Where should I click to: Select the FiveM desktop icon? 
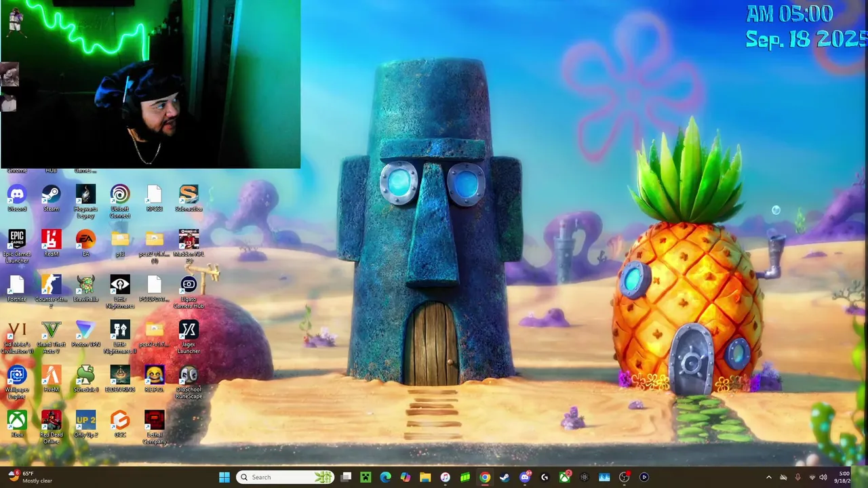coord(51,380)
